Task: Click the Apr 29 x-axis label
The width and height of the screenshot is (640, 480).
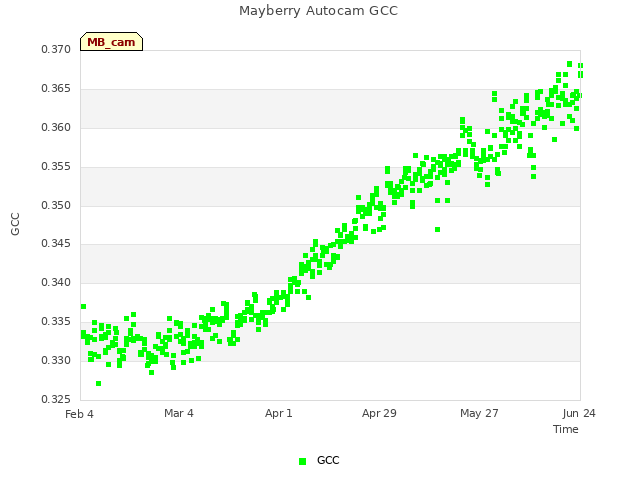Action: [x=379, y=413]
